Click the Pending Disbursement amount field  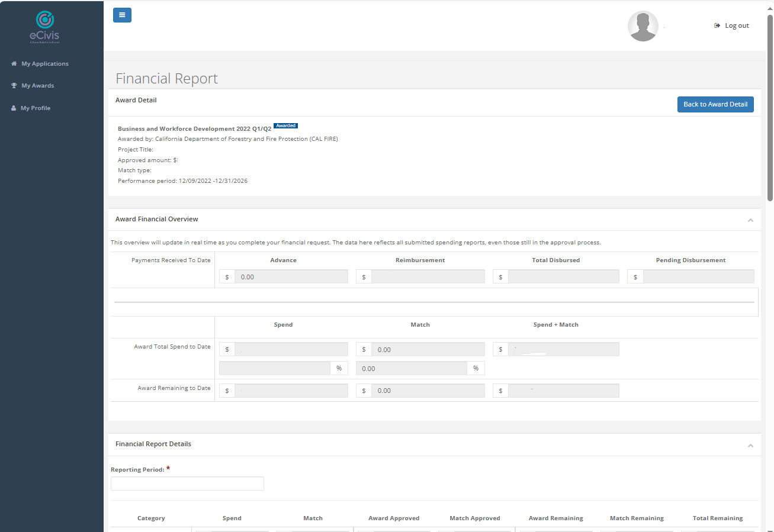699,276
